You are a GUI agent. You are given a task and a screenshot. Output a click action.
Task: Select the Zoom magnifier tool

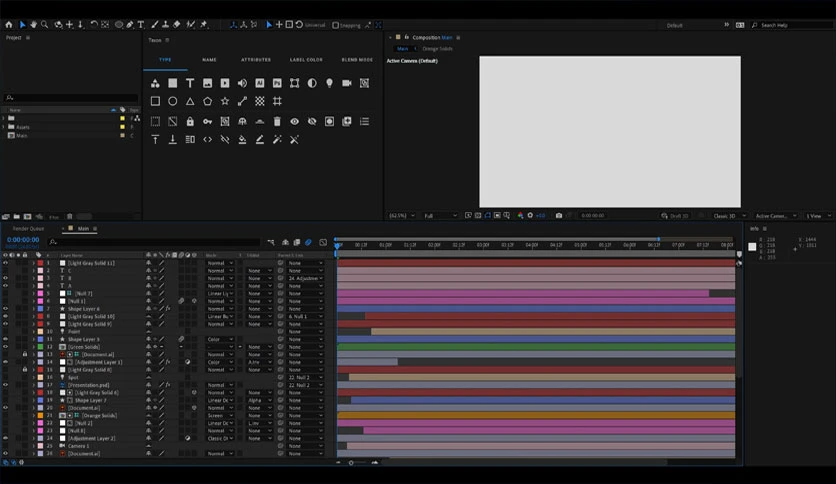[45, 25]
